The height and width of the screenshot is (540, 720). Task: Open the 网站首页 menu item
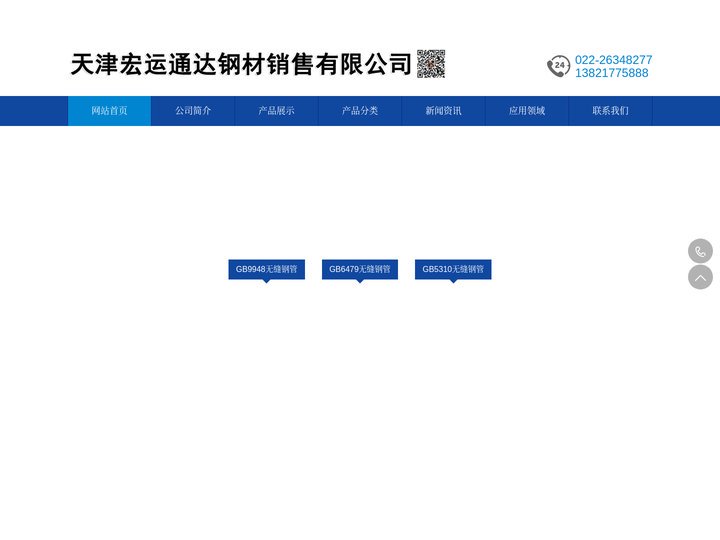pyautogui.click(x=109, y=111)
